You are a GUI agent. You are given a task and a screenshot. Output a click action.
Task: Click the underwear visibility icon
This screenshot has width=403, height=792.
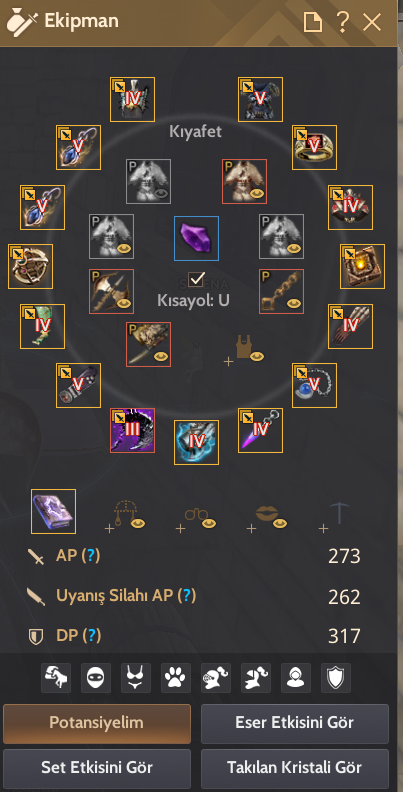click(136, 678)
